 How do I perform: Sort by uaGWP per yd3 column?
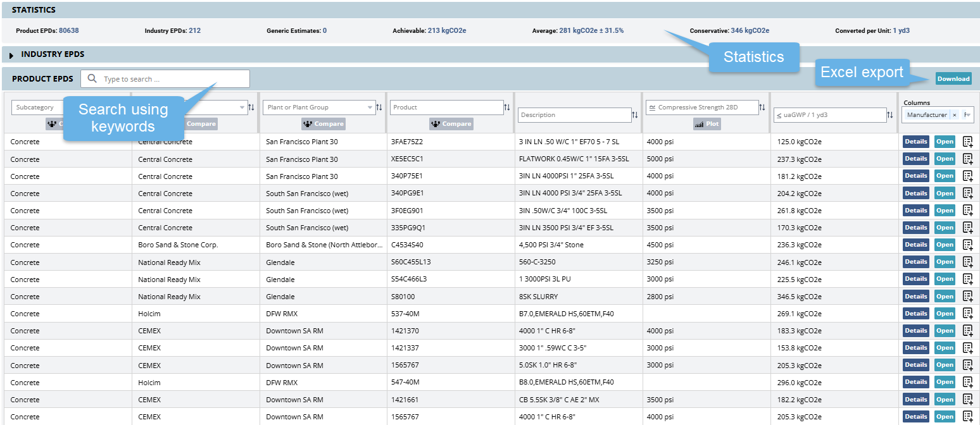tap(890, 115)
